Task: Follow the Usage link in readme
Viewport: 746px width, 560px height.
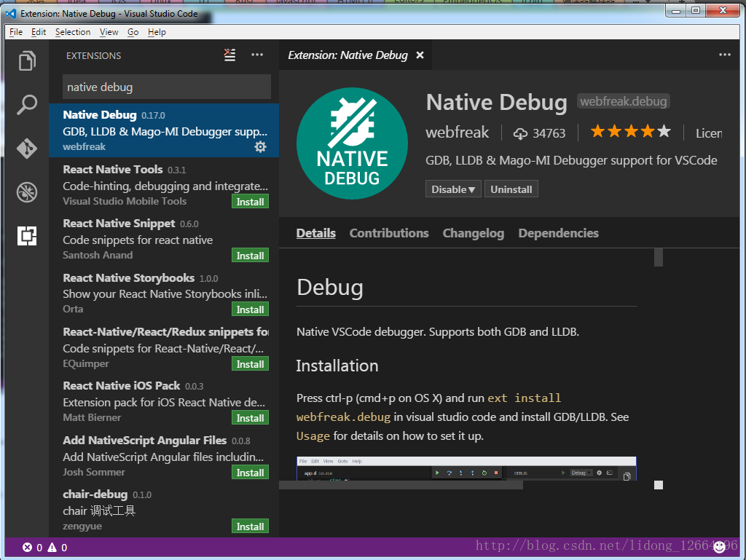Action: 313,436
